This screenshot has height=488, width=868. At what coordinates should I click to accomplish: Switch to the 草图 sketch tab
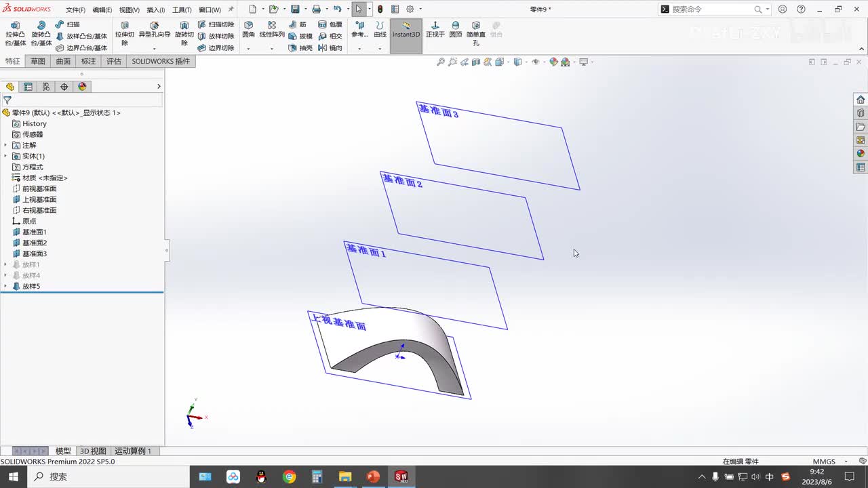pyautogui.click(x=38, y=61)
